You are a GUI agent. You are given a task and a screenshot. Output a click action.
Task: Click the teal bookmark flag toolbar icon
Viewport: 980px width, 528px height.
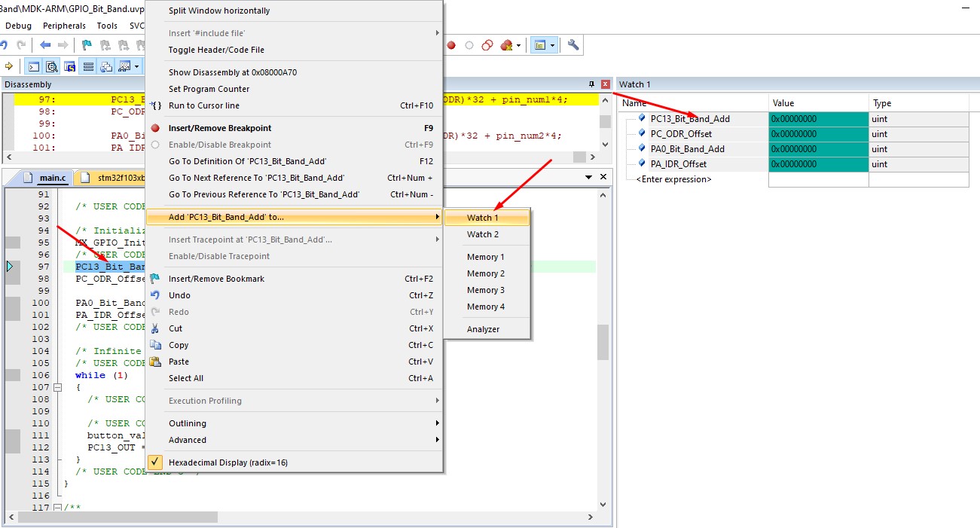(87, 45)
